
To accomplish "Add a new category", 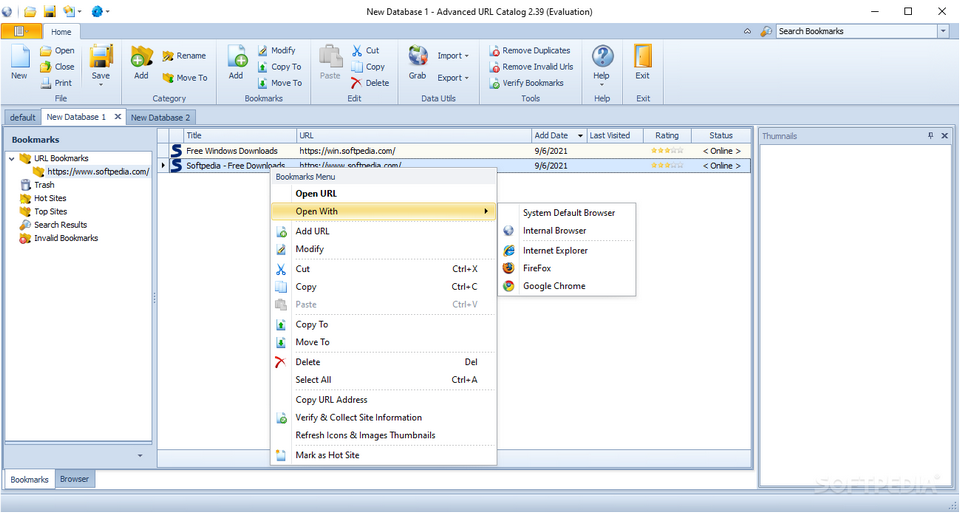I will point(141,63).
